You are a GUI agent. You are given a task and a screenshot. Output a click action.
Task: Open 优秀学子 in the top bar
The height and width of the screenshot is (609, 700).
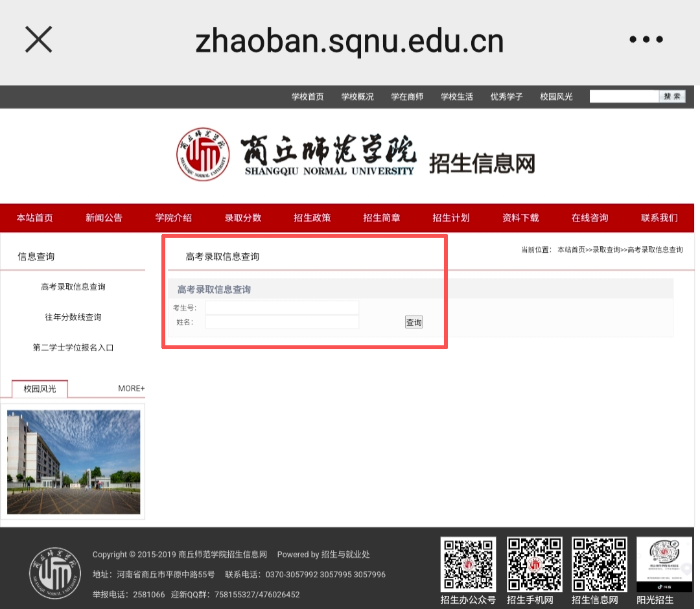[x=506, y=97]
